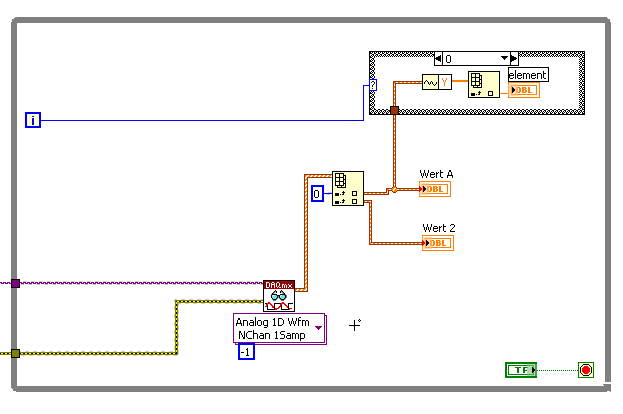Click the wire junction dot near Wert A
The width and height of the screenshot is (623, 414).
pyautogui.click(x=394, y=190)
